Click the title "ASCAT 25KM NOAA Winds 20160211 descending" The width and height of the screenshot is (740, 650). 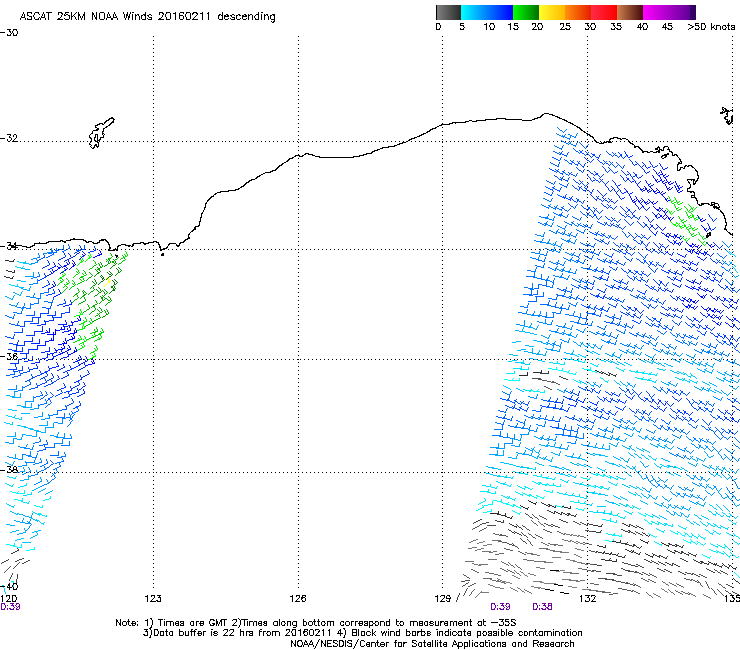[147, 17]
